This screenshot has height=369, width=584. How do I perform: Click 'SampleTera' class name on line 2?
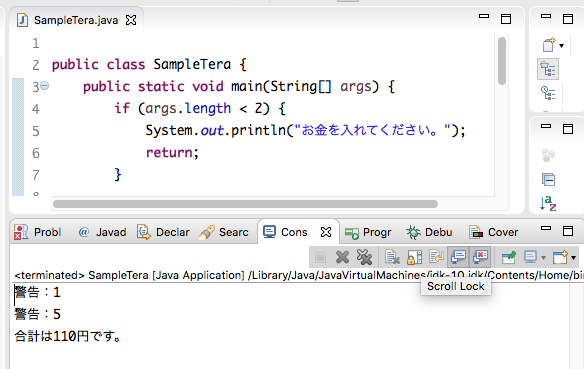point(192,64)
